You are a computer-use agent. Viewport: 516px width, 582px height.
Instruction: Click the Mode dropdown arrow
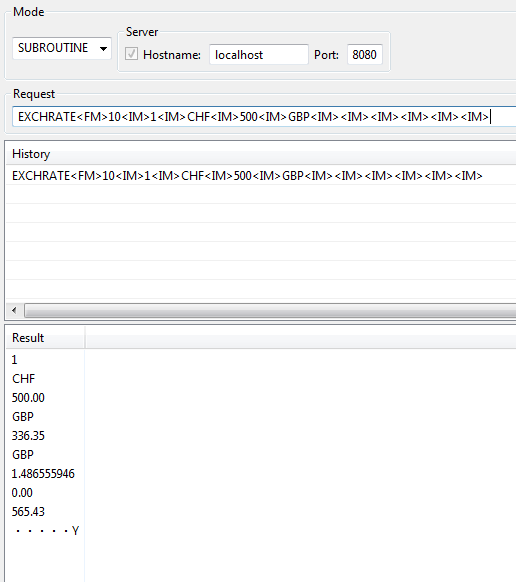(103, 49)
